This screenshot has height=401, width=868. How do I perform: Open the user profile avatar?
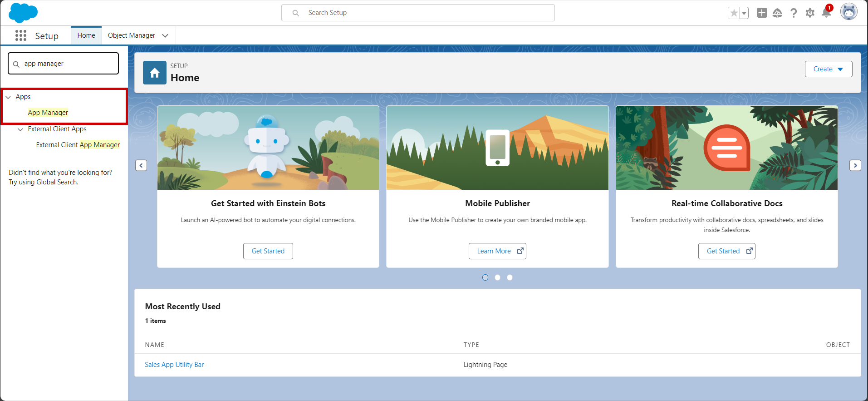coord(848,12)
